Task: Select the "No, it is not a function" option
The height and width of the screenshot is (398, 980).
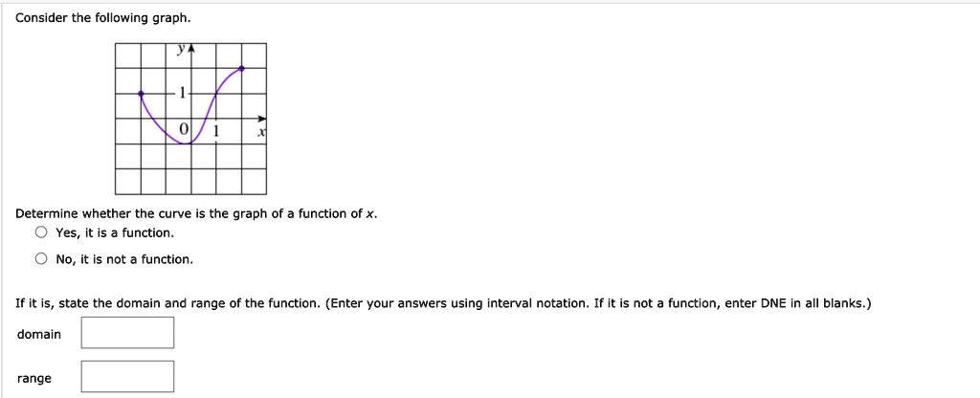Action: point(41,259)
